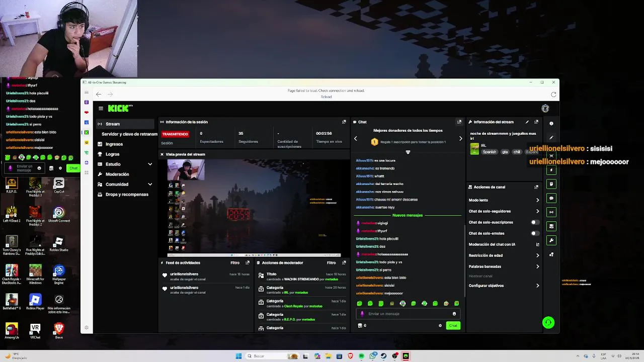The width and height of the screenshot is (644, 362).
Task: Click the taskbar Buscar search box
Action: point(272,356)
